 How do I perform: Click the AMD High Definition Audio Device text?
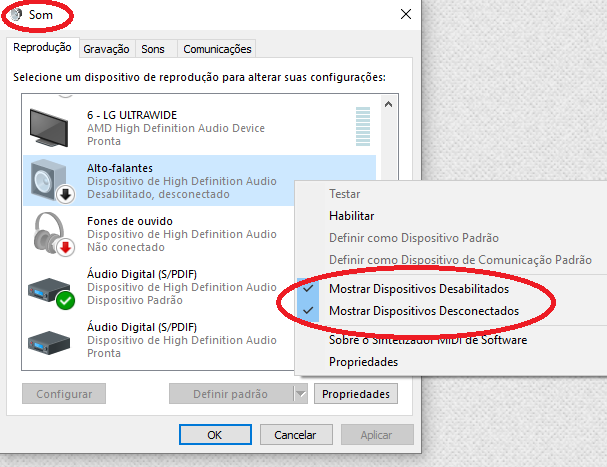point(176,128)
